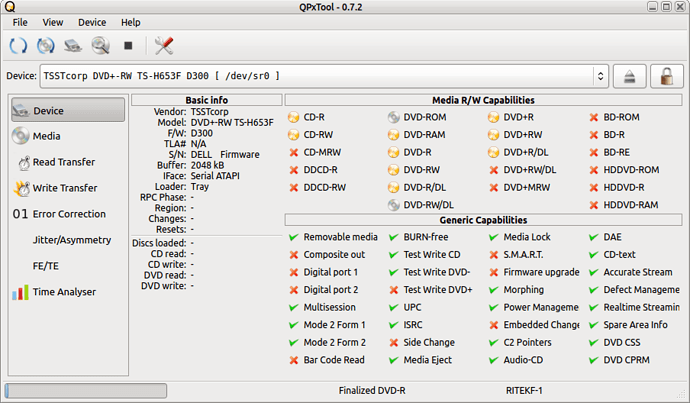Open the Device menu
Image resolution: width=690 pixels, height=403 pixels.
point(92,22)
